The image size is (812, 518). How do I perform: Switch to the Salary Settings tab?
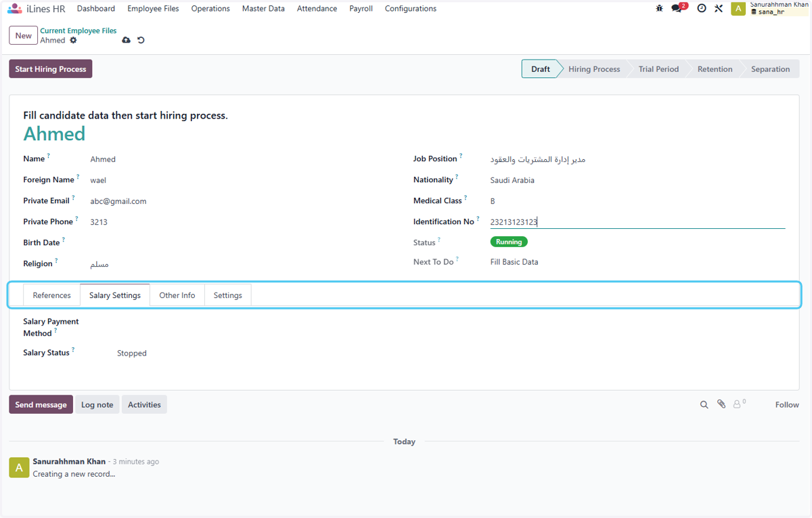pyautogui.click(x=115, y=295)
